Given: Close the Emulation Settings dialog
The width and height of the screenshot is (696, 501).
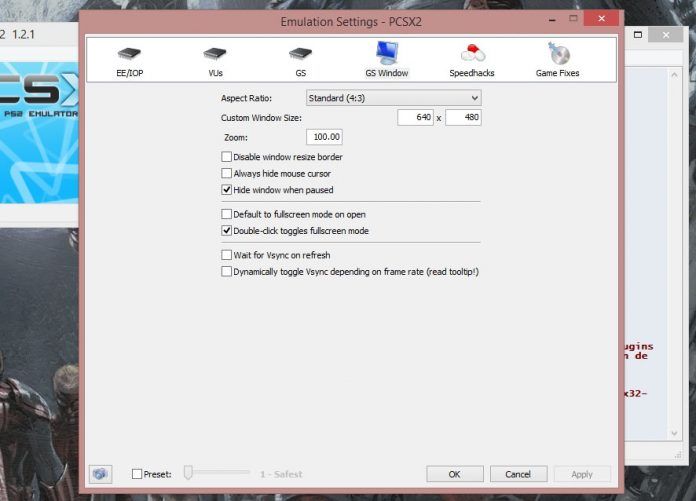Looking at the screenshot, I should [601, 19].
